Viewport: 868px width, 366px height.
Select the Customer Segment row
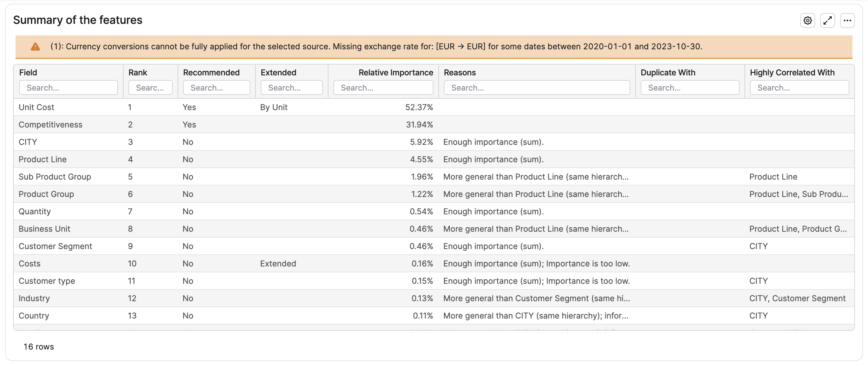click(x=434, y=246)
